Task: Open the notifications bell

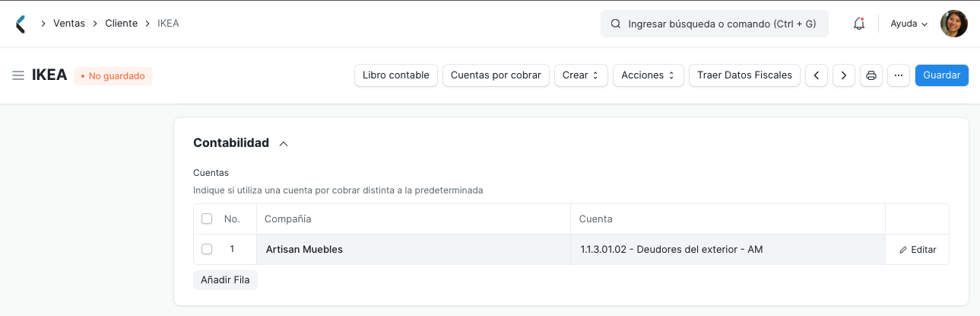Action: [x=859, y=24]
